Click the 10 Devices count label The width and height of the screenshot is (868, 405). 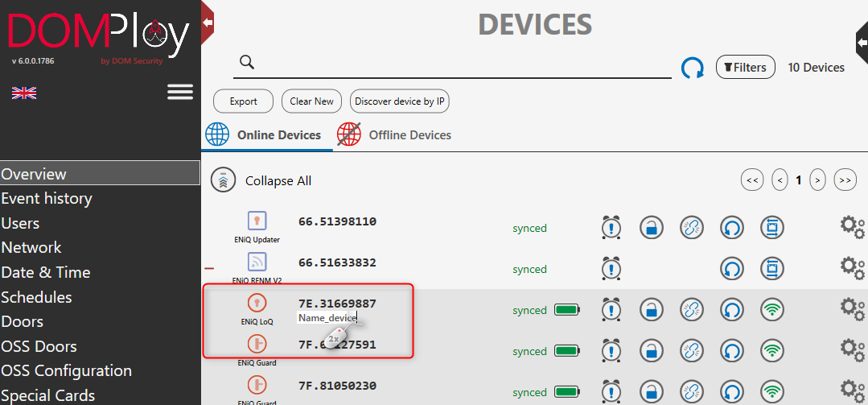pos(816,68)
